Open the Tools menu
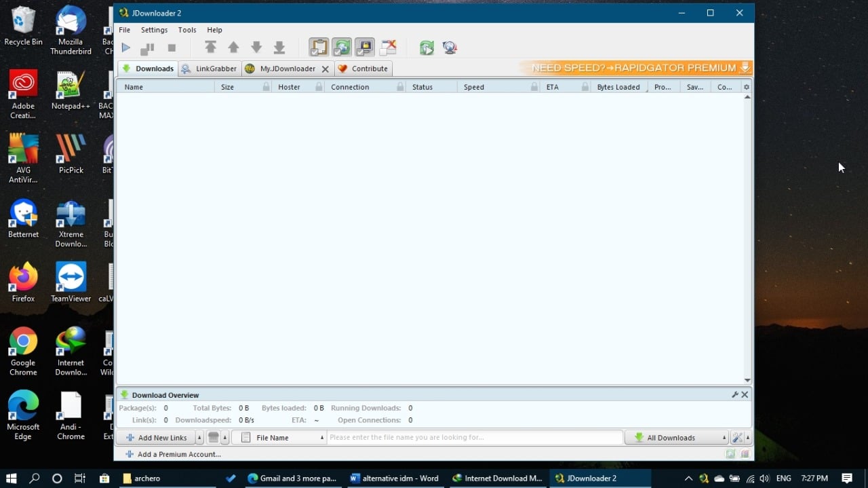Screen dimensions: 868x488 (x=187, y=30)
